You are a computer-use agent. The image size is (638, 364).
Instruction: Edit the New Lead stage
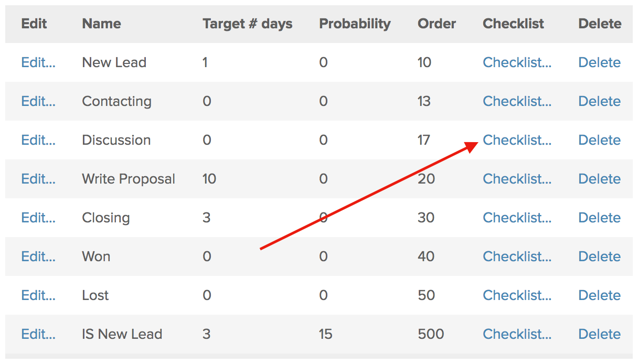pyautogui.click(x=38, y=62)
